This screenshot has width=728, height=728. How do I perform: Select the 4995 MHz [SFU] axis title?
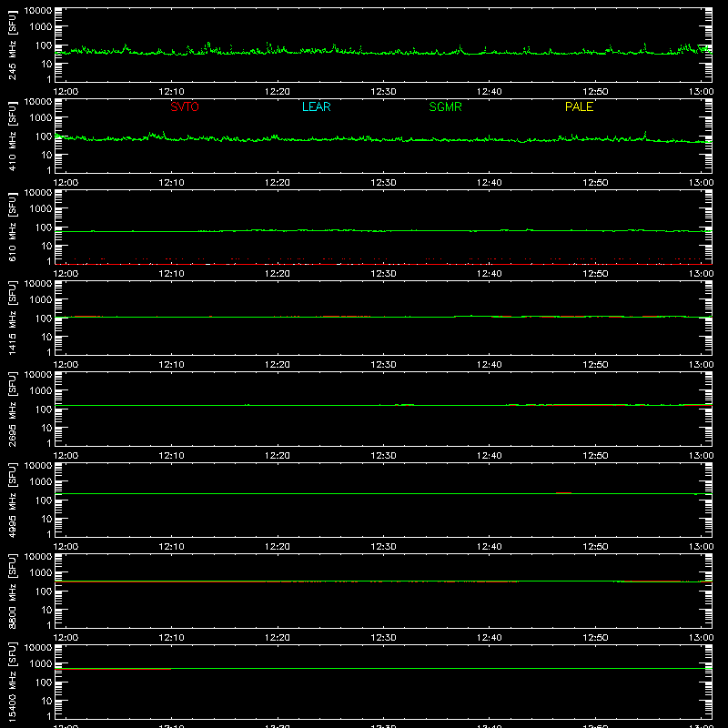click(13, 500)
